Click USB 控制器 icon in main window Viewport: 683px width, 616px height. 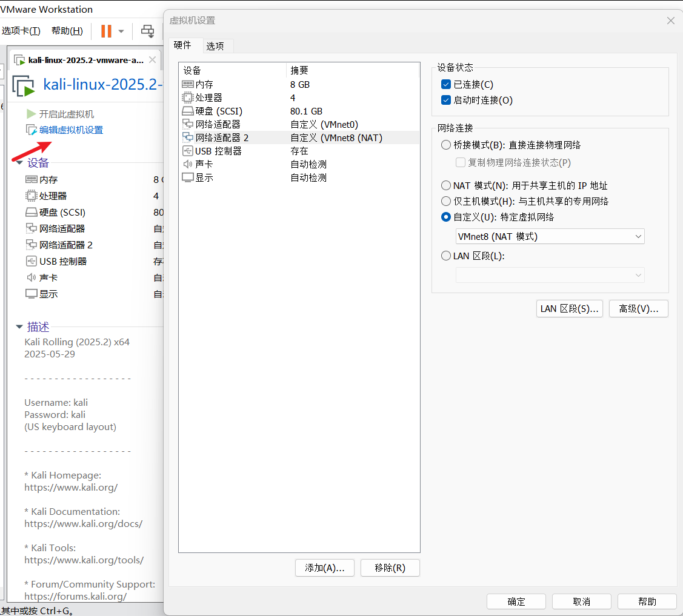(x=32, y=261)
